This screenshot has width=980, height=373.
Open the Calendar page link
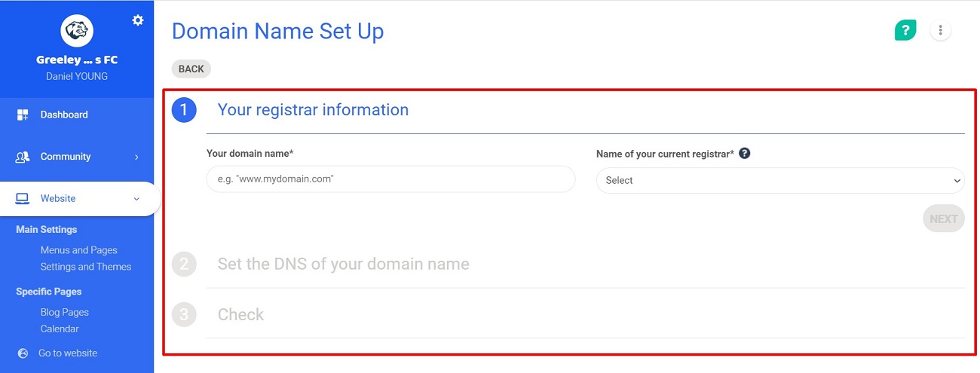pyautogui.click(x=60, y=329)
